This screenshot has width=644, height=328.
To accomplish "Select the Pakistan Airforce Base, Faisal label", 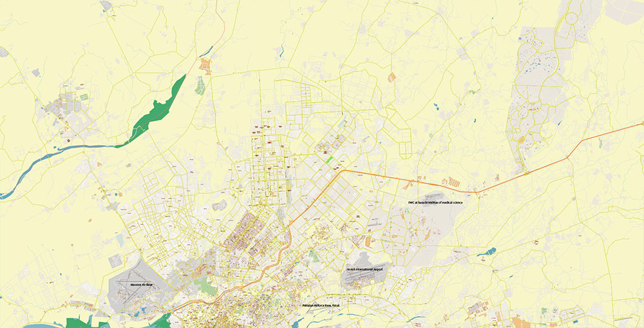I will 321,305.
